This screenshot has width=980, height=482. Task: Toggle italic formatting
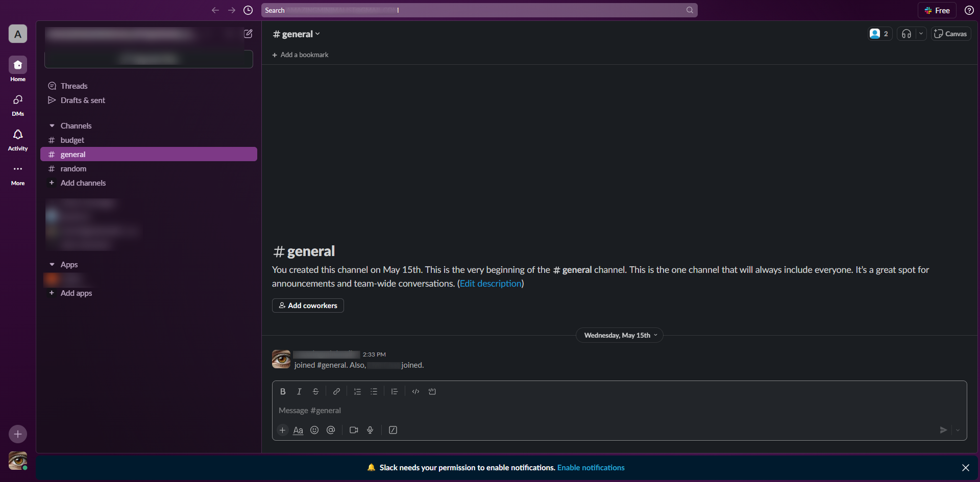pos(299,392)
